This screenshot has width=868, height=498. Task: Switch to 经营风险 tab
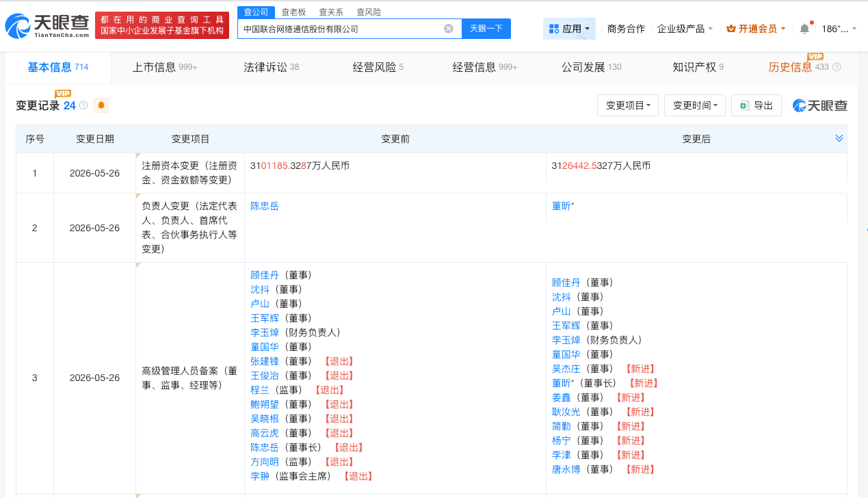coord(378,67)
